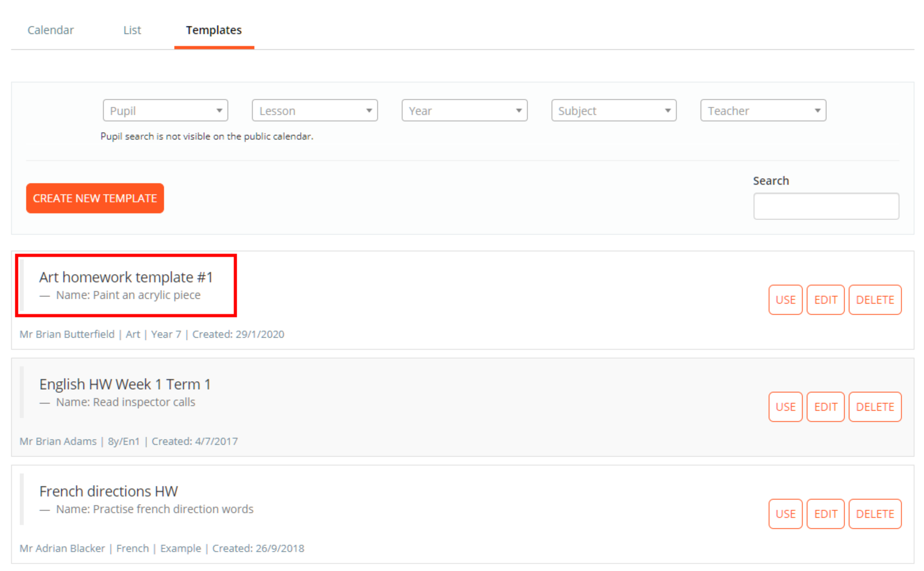This screenshot has width=924, height=571.
Task: Click the 'Pupil search is not visible' note
Action: [207, 136]
